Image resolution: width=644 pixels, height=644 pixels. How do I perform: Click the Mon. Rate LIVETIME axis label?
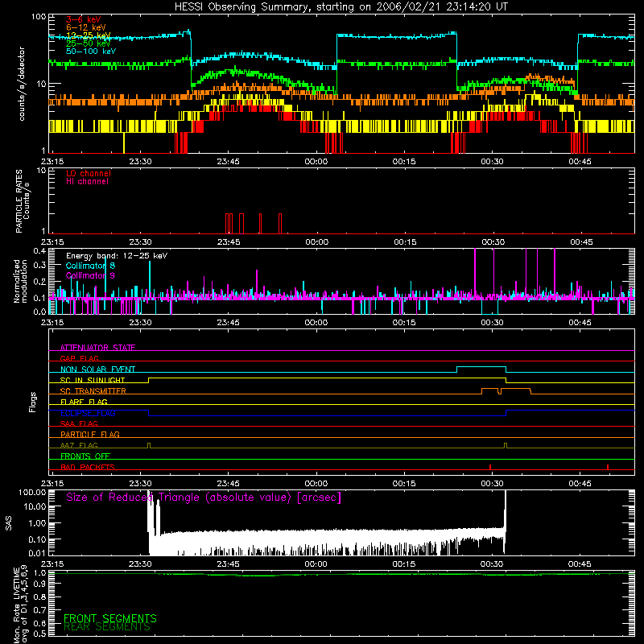click(x=21, y=604)
